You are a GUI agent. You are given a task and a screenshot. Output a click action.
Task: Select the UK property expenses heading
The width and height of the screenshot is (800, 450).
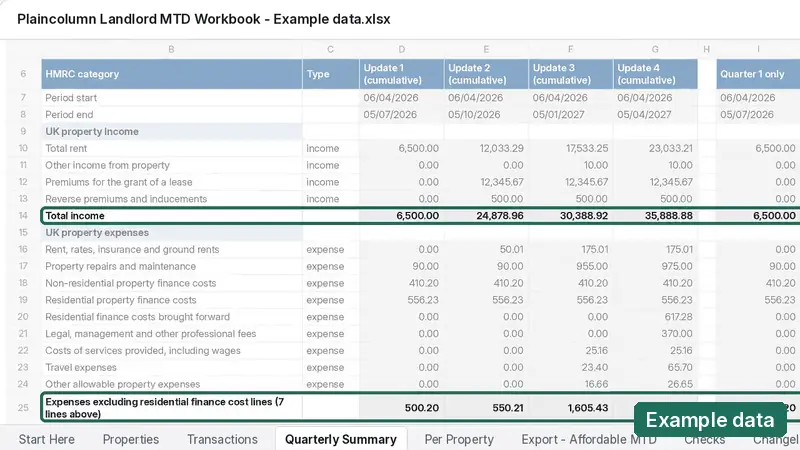click(x=171, y=232)
